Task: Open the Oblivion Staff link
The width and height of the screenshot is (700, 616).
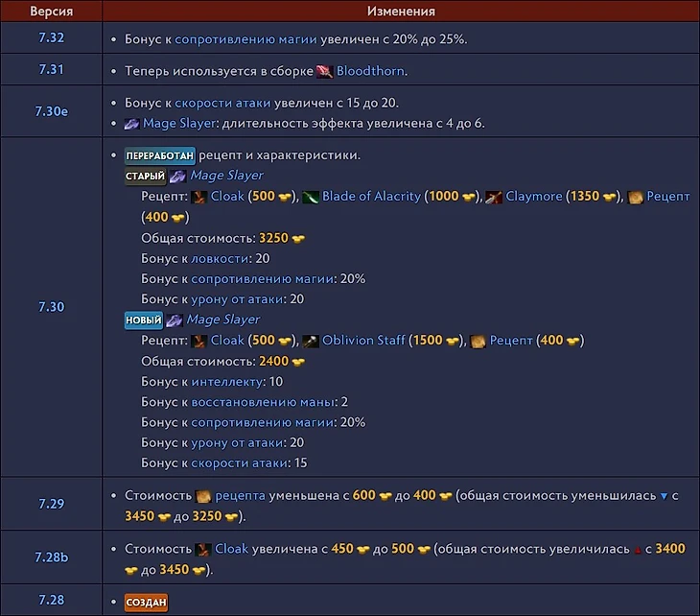Action: coord(365,340)
